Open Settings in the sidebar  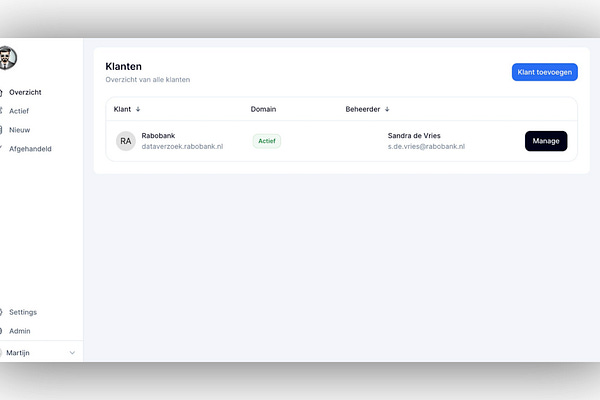(x=23, y=312)
